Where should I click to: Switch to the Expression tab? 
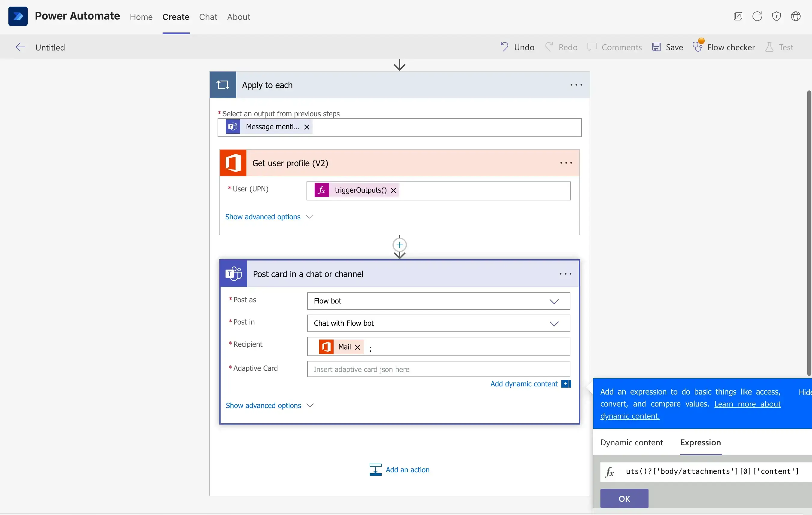pos(701,442)
